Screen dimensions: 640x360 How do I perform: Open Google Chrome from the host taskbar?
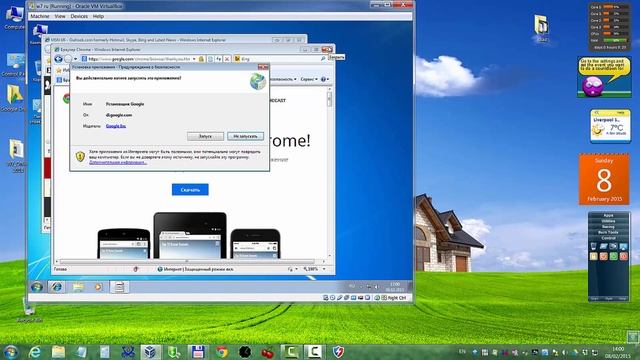point(222,352)
